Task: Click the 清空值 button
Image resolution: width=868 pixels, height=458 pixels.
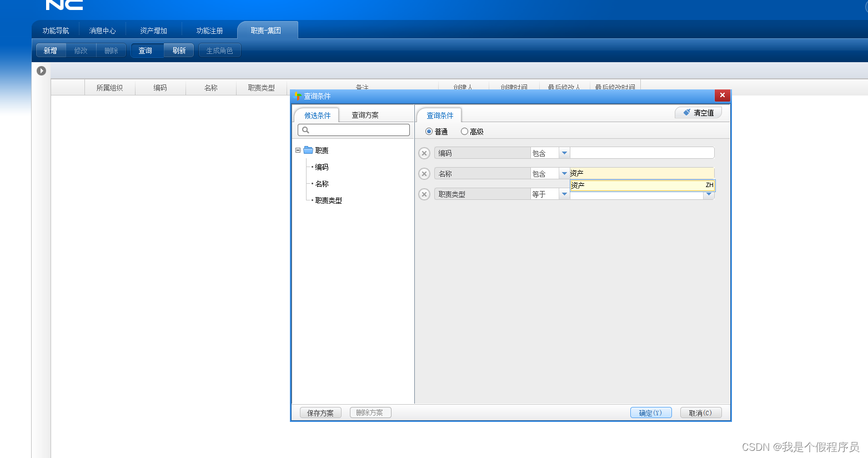Action: coord(698,113)
